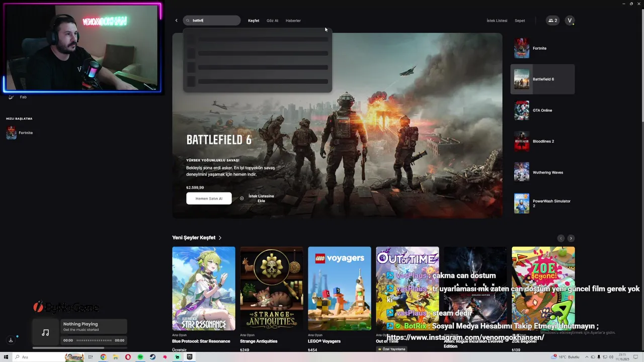Open the Windows Start menu
Viewport: 644px width, 362px height.
pos(6,357)
